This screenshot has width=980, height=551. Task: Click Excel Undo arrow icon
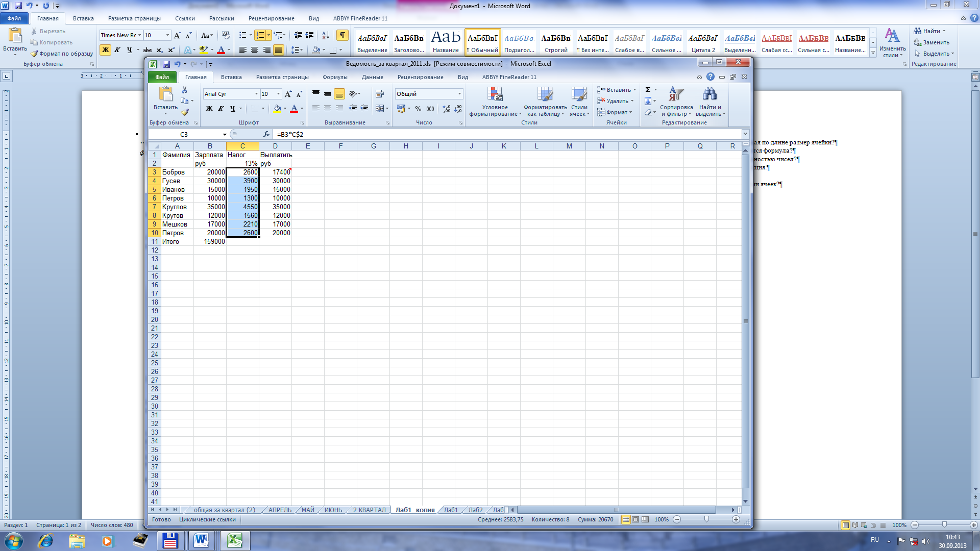[177, 64]
